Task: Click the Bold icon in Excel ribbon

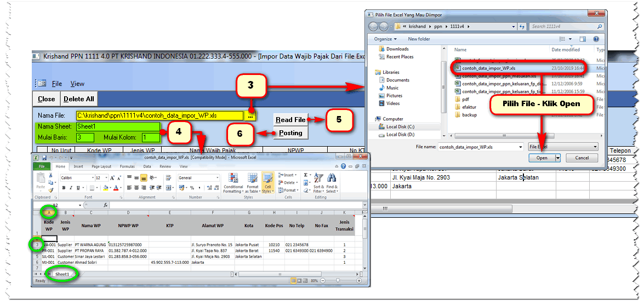Action: (x=64, y=188)
